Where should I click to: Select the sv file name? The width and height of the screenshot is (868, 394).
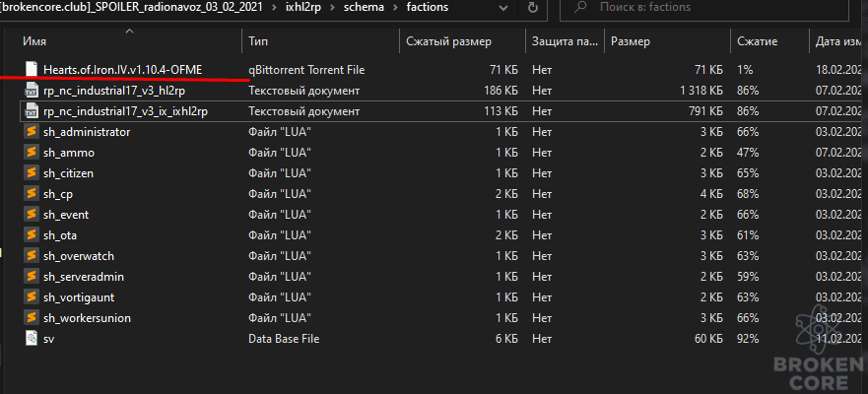(x=48, y=339)
